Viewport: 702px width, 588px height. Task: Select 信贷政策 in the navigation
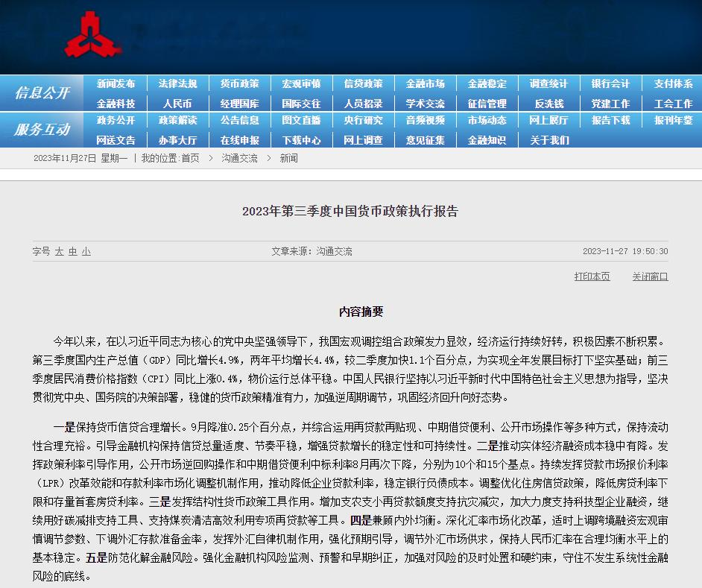pyautogui.click(x=363, y=83)
